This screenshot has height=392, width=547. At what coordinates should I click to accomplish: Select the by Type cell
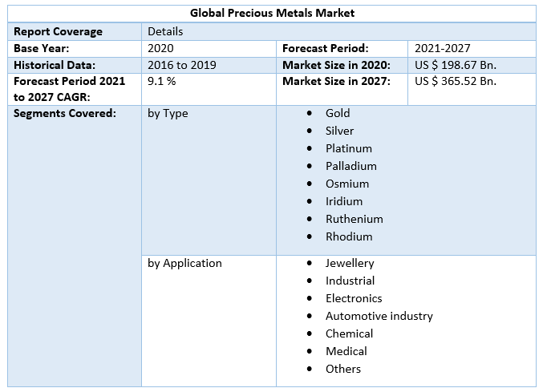168,113
